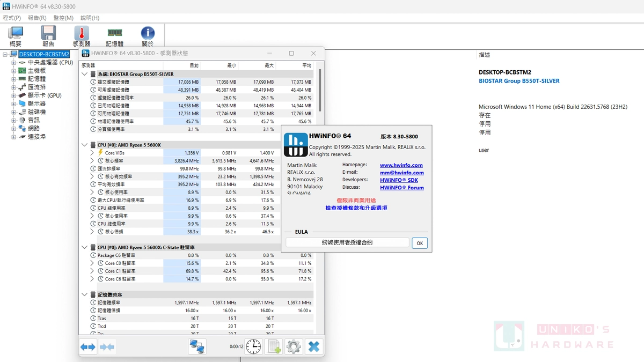
Task: Click the 網路 network icon in the tree
Action: [x=22, y=129]
